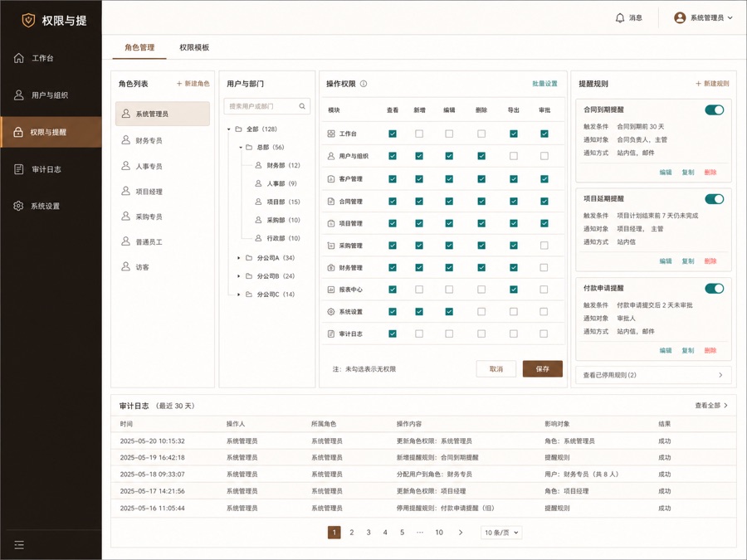Open the 系统管理员 account dropdown arrow

(730, 17)
